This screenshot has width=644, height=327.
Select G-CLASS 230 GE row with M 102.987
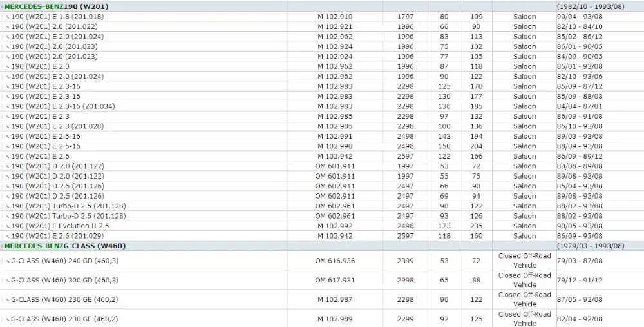[x=322, y=299]
